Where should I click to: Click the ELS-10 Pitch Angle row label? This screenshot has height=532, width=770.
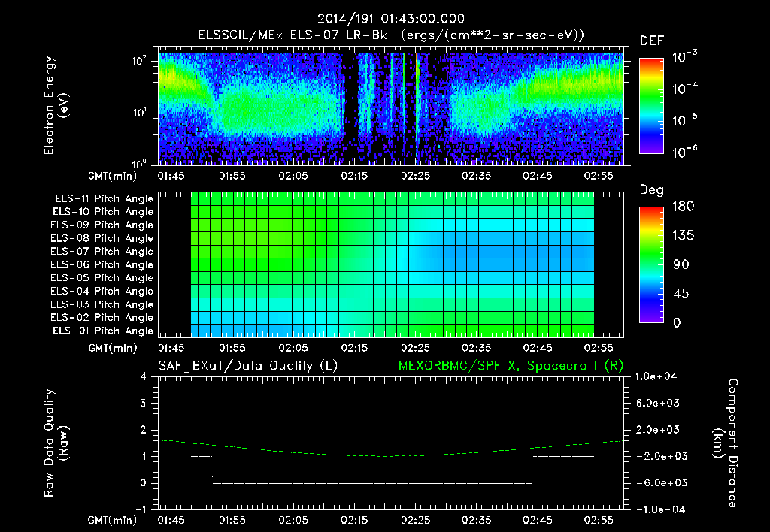[103, 212]
